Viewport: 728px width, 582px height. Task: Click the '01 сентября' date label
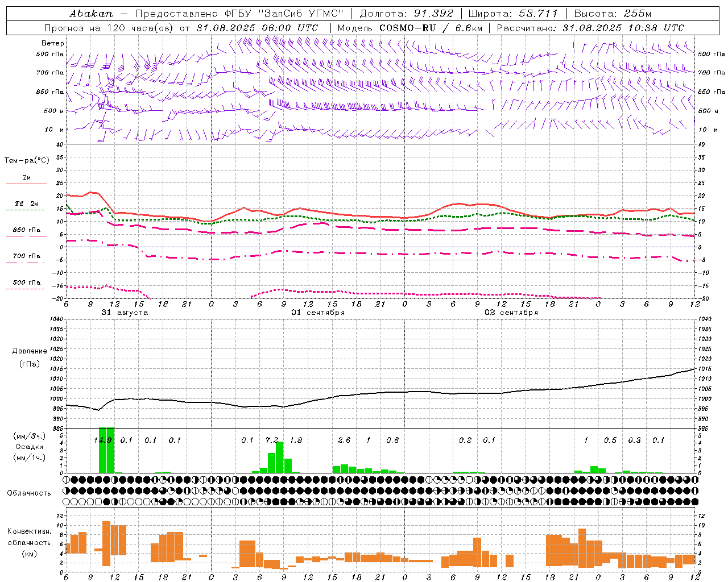click(318, 313)
